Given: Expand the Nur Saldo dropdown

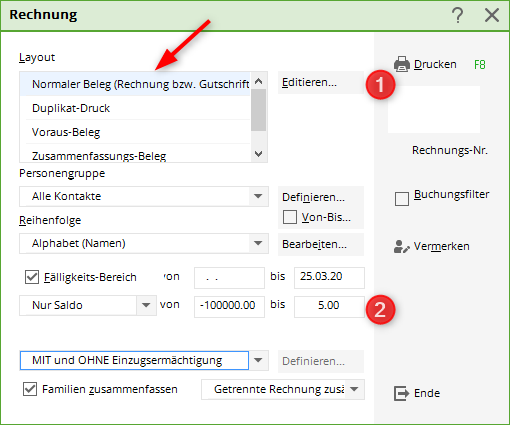Looking at the screenshot, I should (146, 305).
